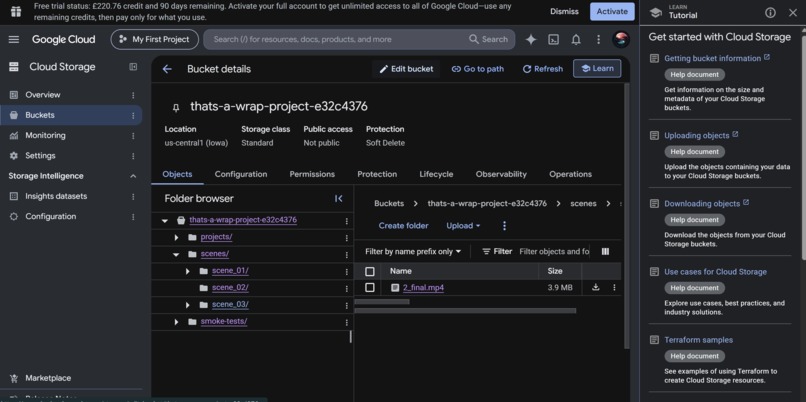Open the Upload dropdown

pyautogui.click(x=463, y=226)
